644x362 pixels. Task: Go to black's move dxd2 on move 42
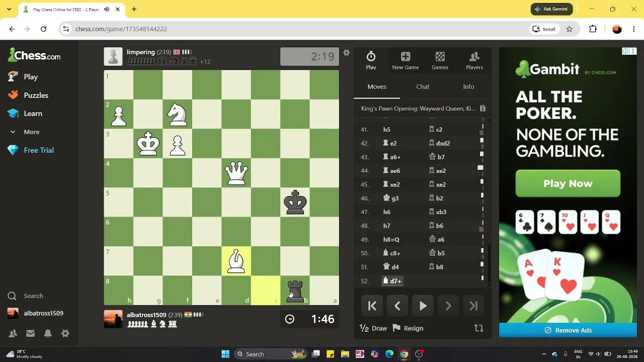[439, 143]
